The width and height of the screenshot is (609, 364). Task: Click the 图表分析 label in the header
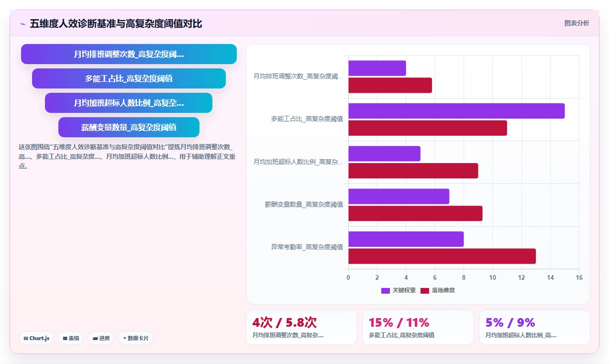click(x=576, y=23)
